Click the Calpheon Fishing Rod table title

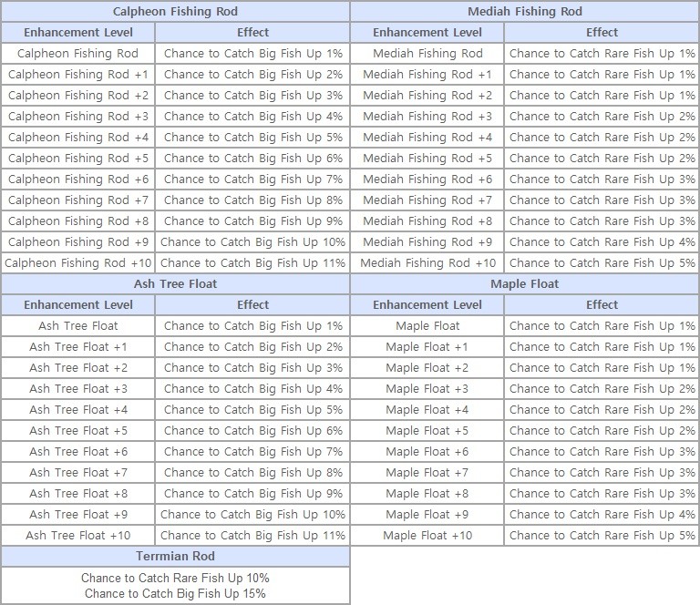pos(175,12)
